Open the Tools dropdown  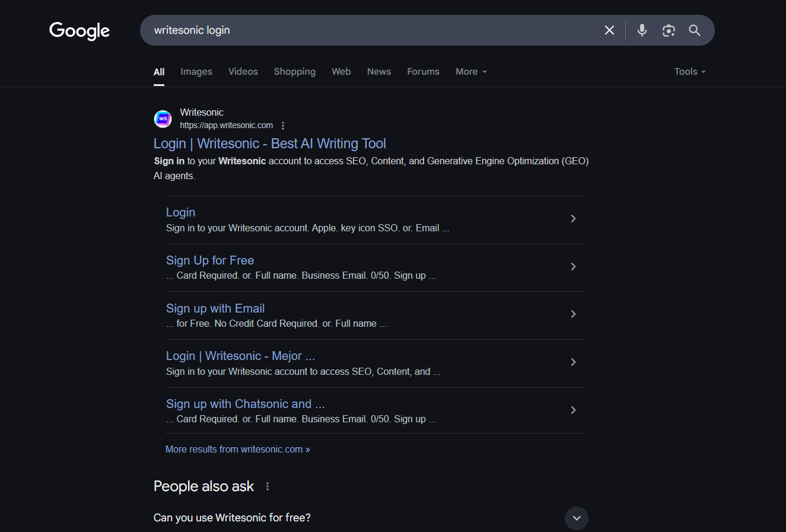(x=690, y=72)
